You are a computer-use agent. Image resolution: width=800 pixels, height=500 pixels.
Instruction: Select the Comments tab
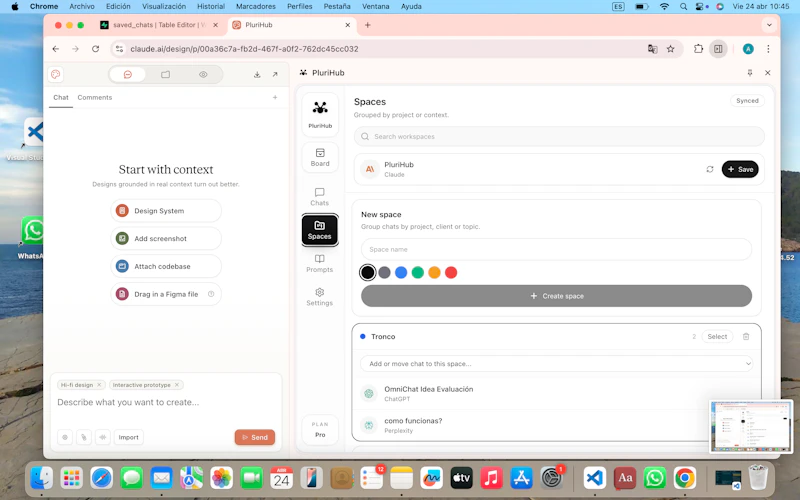(x=94, y=97)
